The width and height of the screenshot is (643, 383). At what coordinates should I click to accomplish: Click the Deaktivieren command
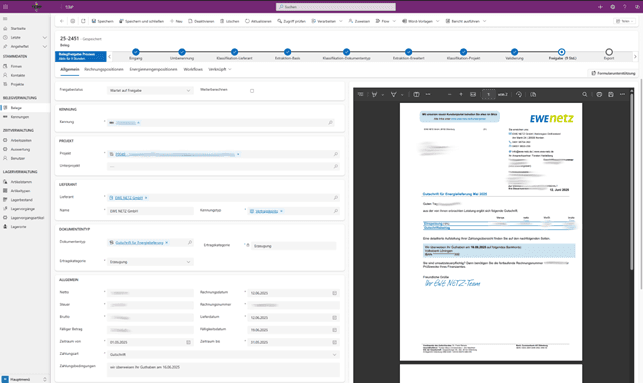201,21
